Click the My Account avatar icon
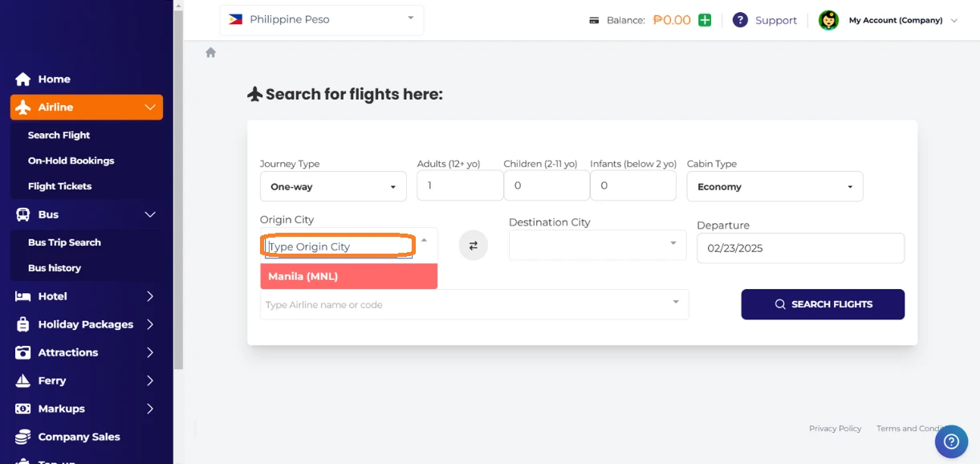The height and width of the screenshot is (464, 980). 828,20
